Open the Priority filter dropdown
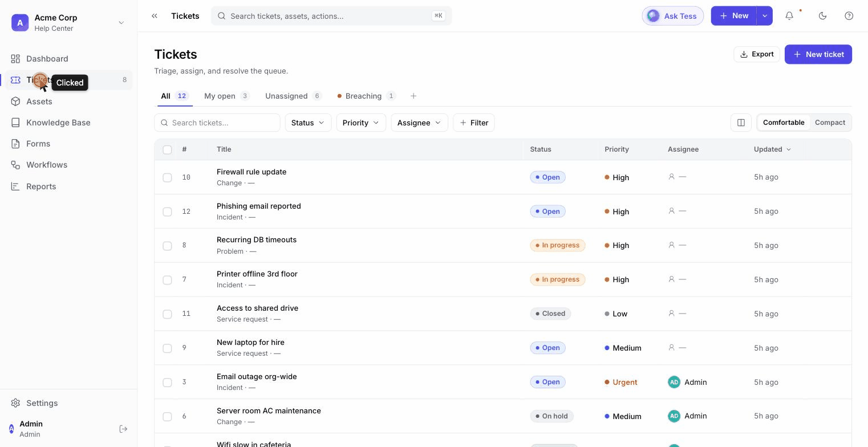 pos(361,123)
